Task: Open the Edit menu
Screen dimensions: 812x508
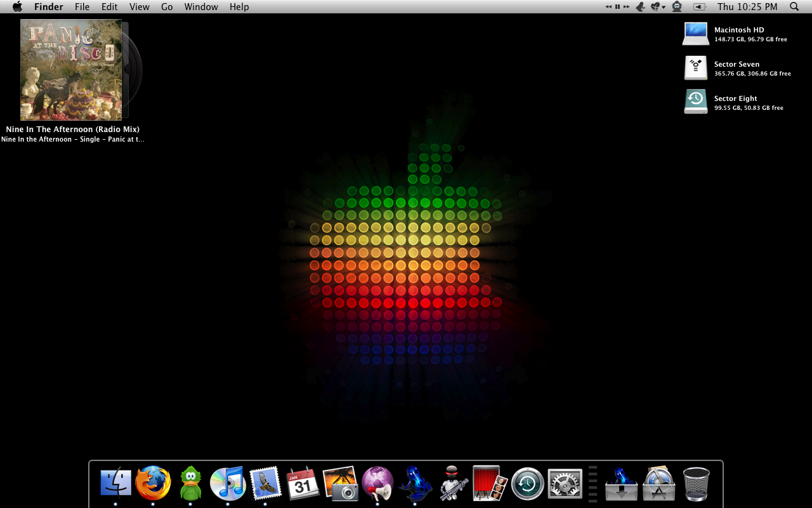Action: coord(110,6)
